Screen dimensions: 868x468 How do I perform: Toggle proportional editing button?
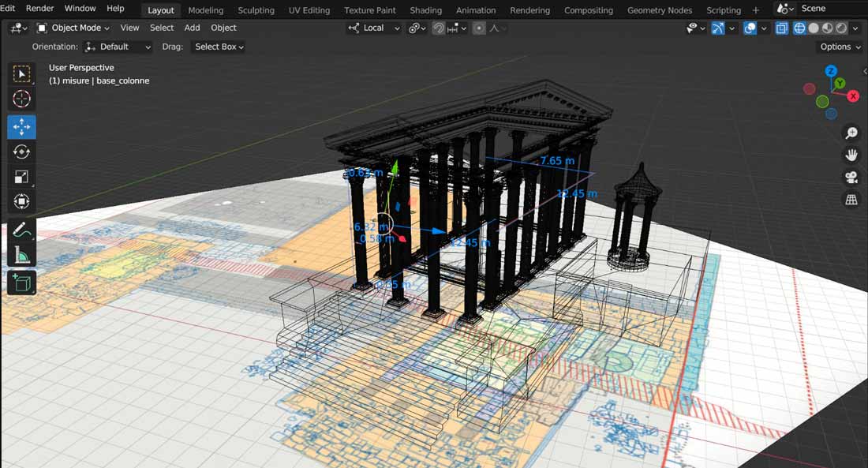[480, 28]
